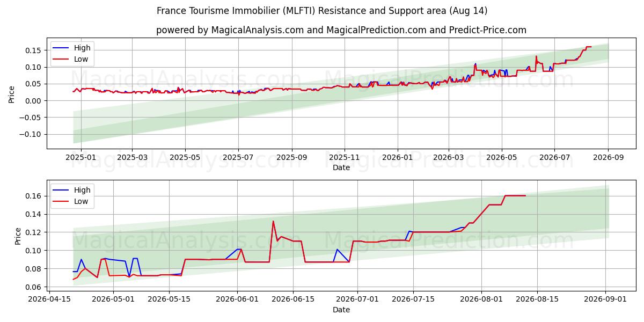Click the 2025-03 tick label on top chart
Screen dimensions: 644x322
(x=132, y=158)
